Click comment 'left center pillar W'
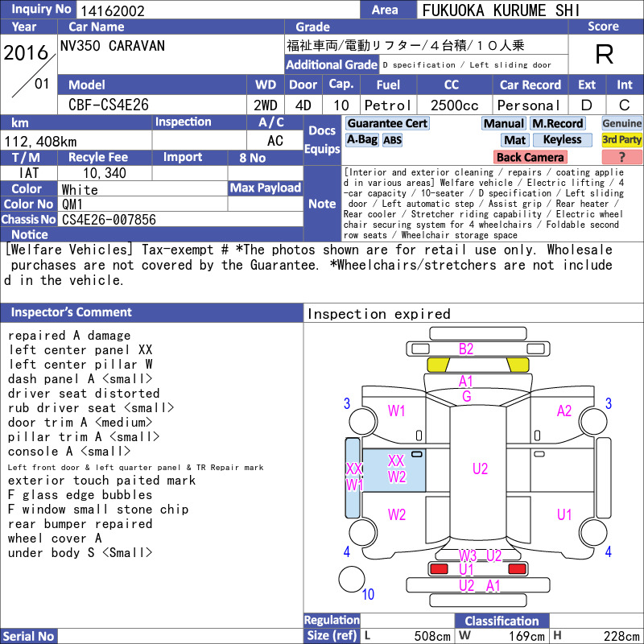The width and height of the screenshot is (644, 644). pos(80,365)
